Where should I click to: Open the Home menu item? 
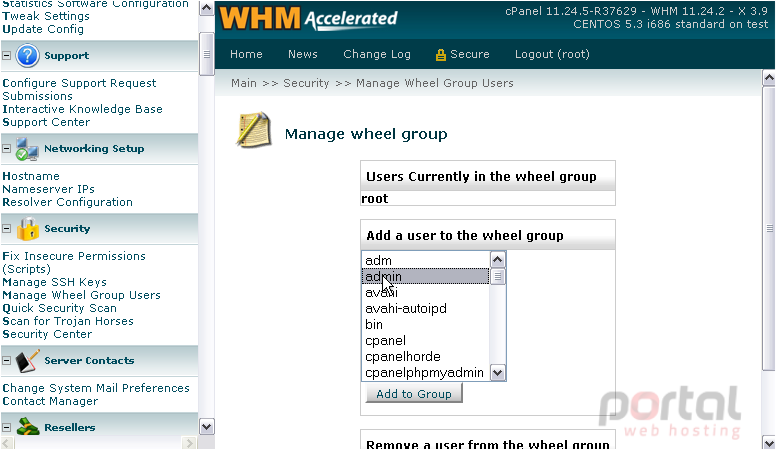(x=246, y=54)
